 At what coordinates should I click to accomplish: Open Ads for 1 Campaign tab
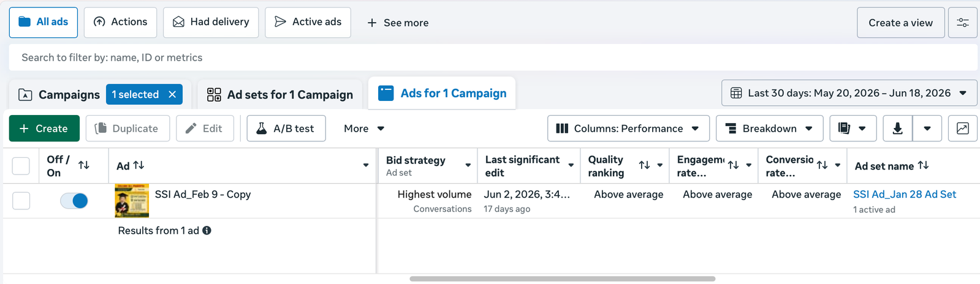coord(442,93)
